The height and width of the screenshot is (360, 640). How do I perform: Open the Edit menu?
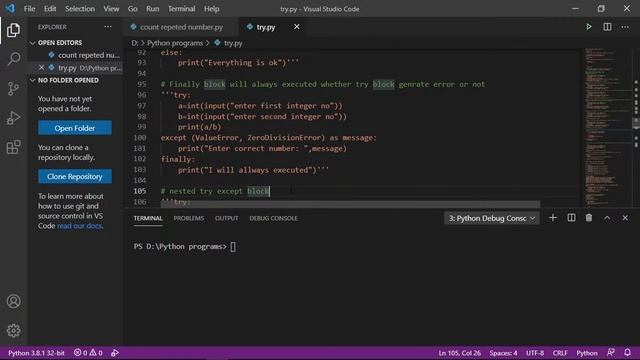[x=50, y=9]
